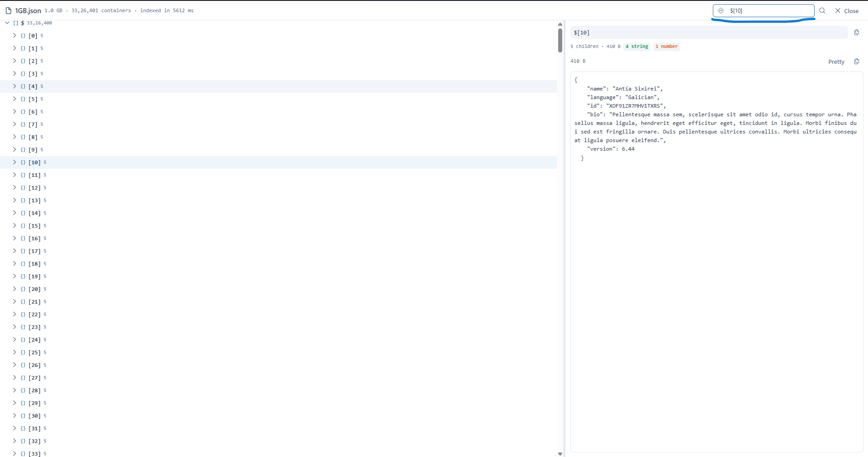
Task: Expand the [11] object node
Action: click(14, 175)
